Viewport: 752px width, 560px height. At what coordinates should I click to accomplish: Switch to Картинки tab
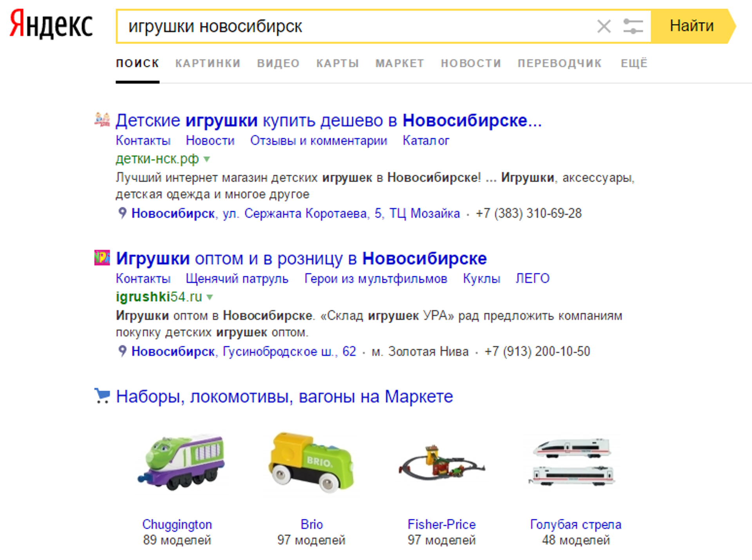(208, 63)
